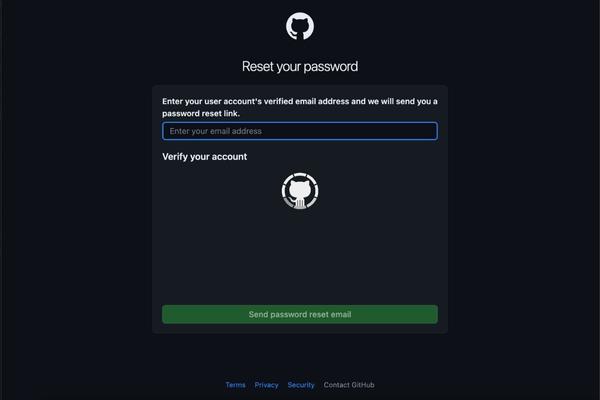This screenshot has height=400, width=600.
Task: Select the "Enter your email address" placeholder box
Action: point(300,131)
